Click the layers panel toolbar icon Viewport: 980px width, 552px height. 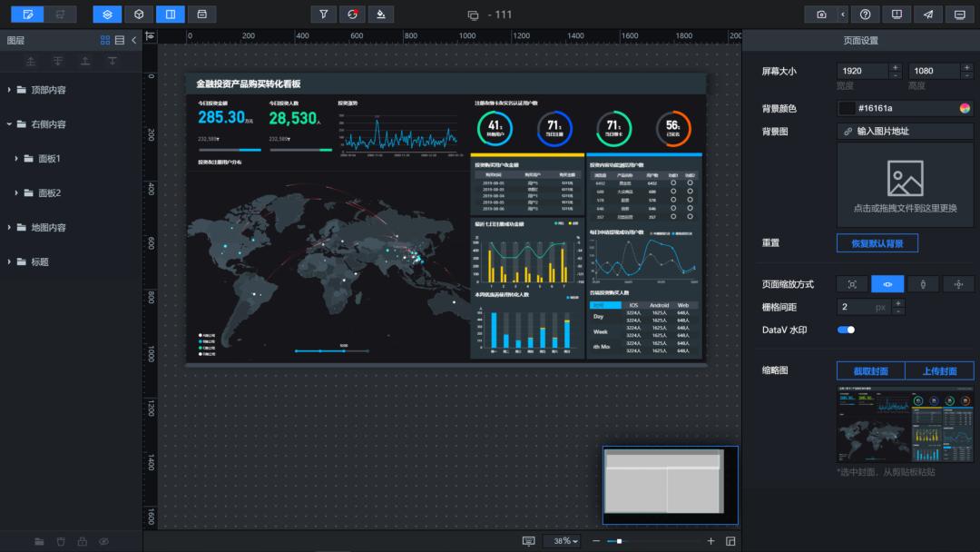pos(107,15)
